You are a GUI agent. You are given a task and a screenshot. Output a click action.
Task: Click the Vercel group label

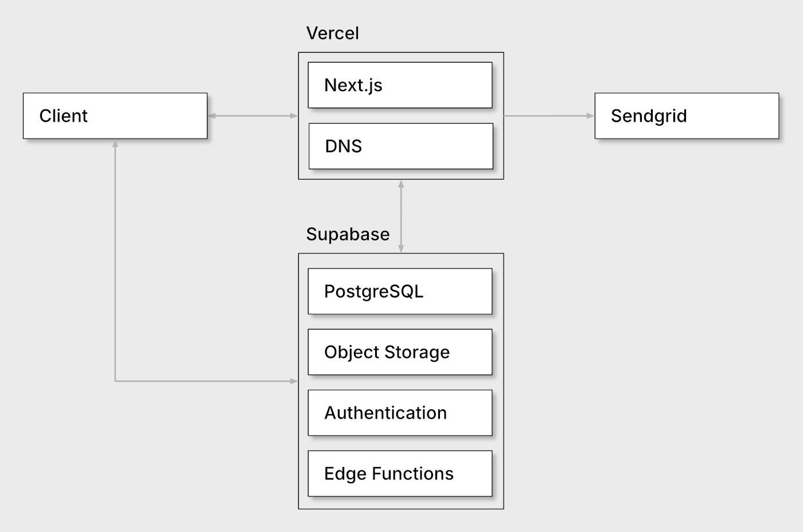coord(332,33)
